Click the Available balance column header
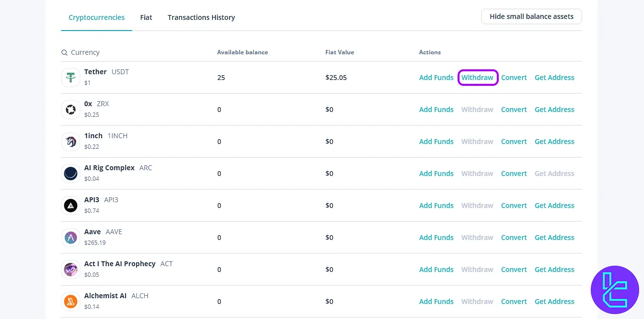Screen dimensions: 644x319 (x=242, y=52)
